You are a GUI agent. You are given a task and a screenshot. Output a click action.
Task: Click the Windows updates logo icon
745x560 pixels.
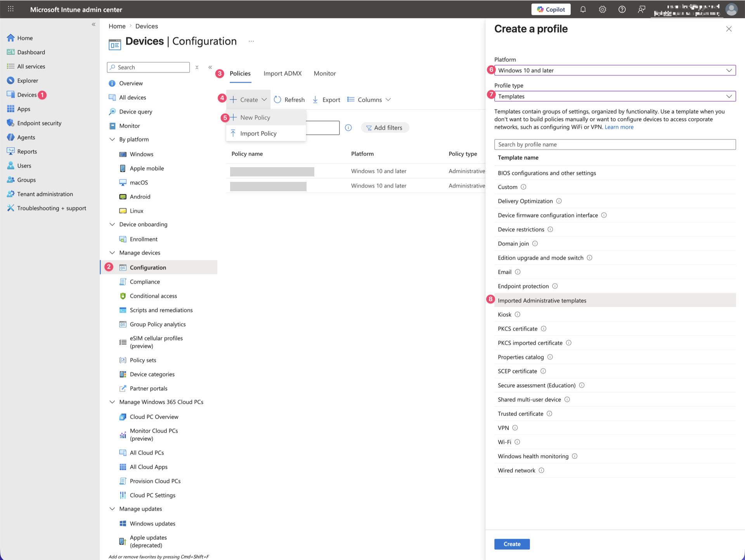[x=123, y=524]
